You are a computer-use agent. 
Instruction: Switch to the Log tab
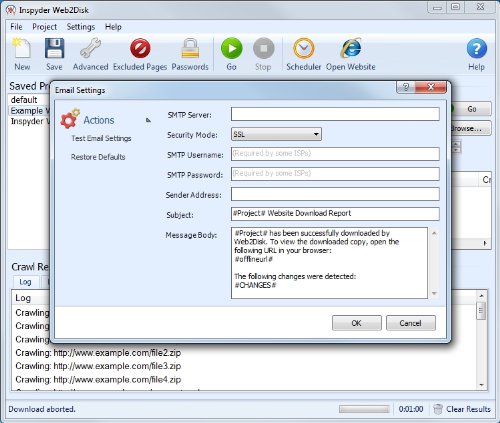point(25,282)
